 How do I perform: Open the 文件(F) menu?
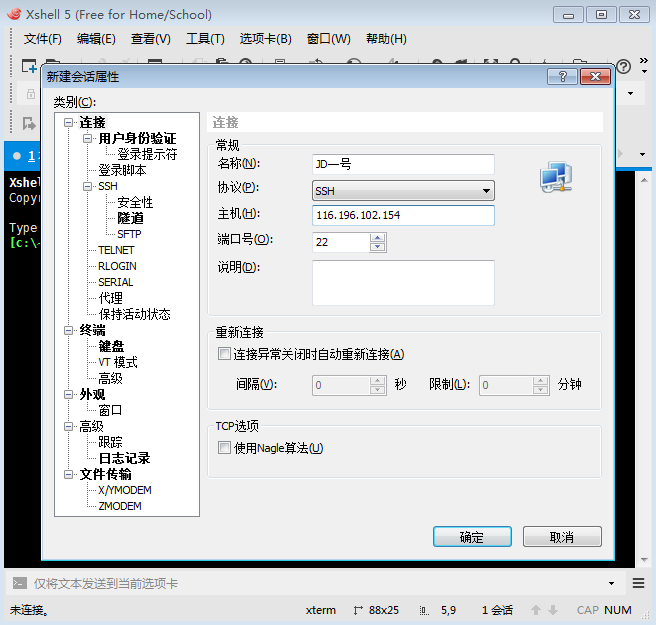[43, 39]
